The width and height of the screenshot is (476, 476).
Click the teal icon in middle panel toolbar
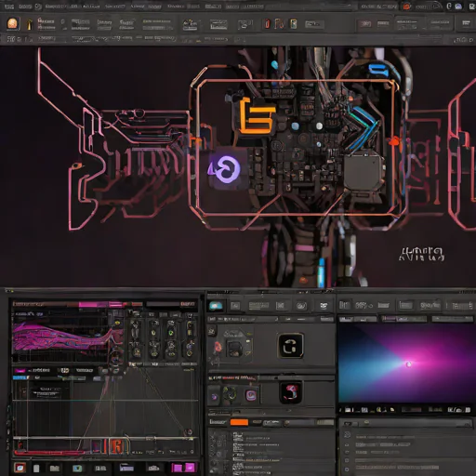[216, 306]
